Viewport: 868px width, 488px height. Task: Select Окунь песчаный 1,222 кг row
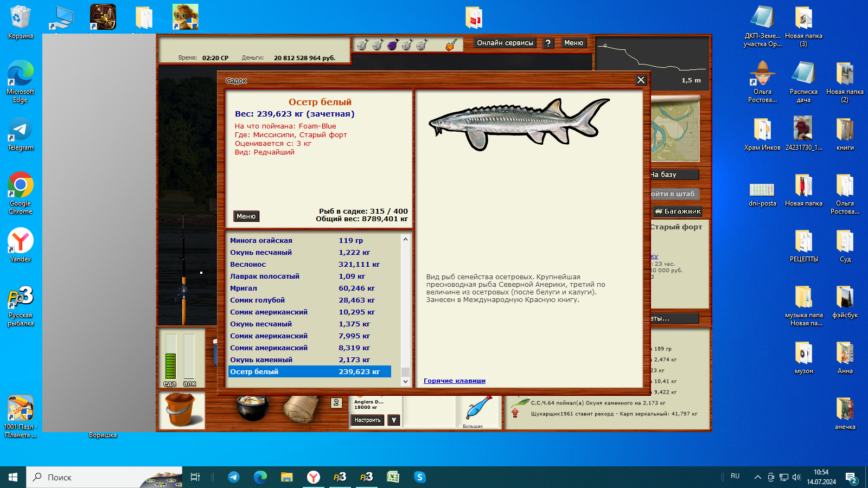click(x=310, y=252)
